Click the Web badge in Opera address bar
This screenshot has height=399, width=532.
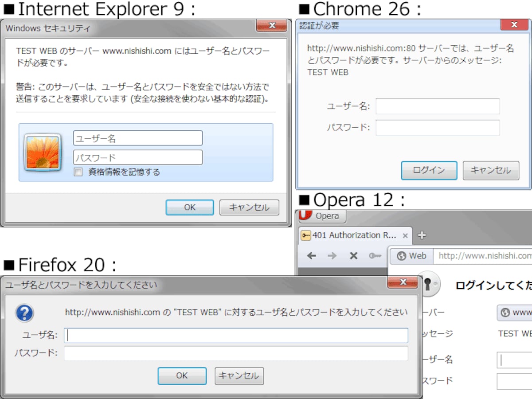pos(412,256)
